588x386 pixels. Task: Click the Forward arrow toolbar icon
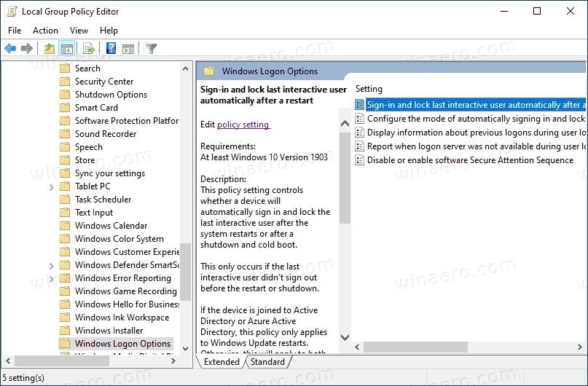[27, 48]
